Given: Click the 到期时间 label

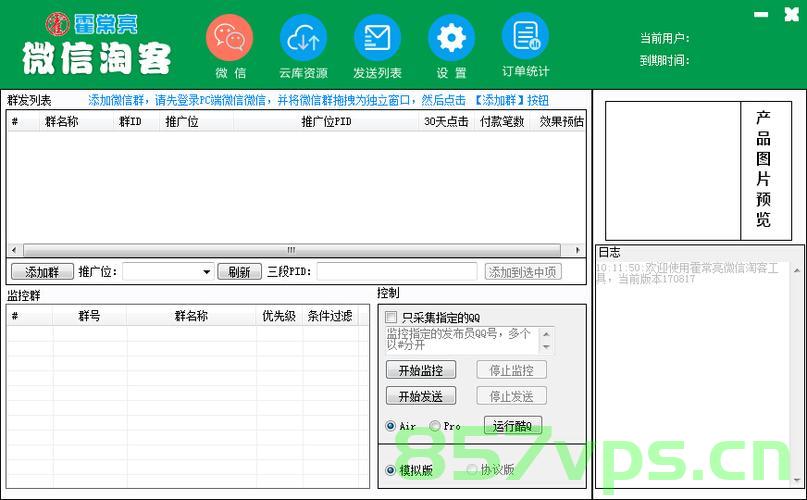Looking at the screenshot, I should (x=665, y=60).
